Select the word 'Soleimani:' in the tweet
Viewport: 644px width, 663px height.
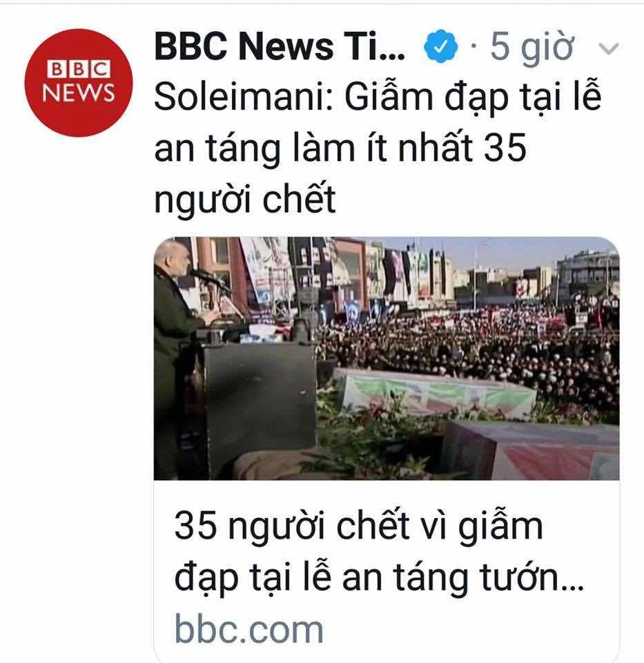[244, 98]
